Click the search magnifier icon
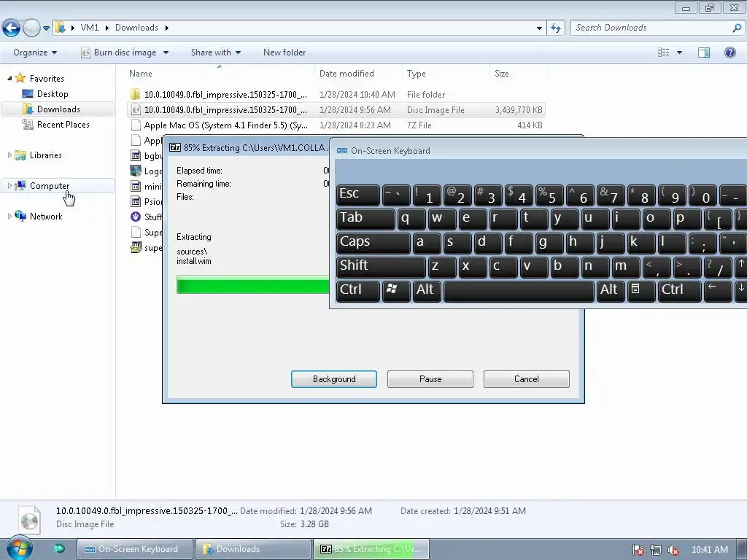747x560 pixels. coord(737,28)
